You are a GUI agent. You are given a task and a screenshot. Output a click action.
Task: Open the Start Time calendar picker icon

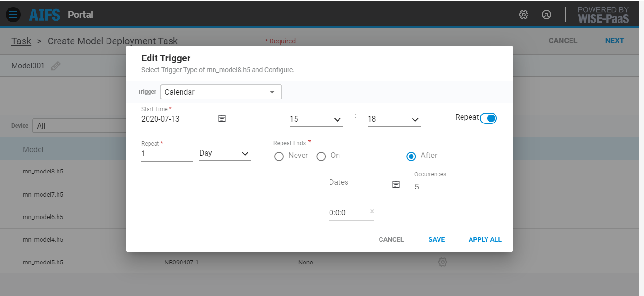pos(223,119)
